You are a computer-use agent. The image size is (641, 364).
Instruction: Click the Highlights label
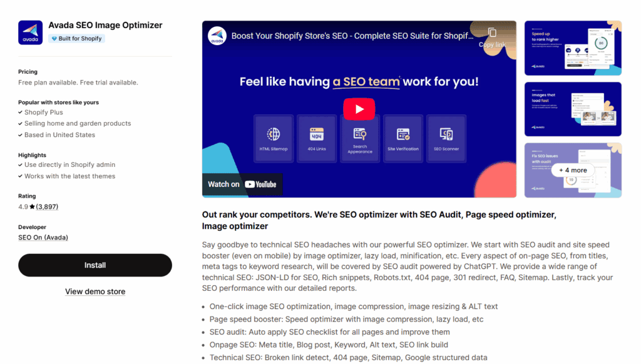[33, 155]
